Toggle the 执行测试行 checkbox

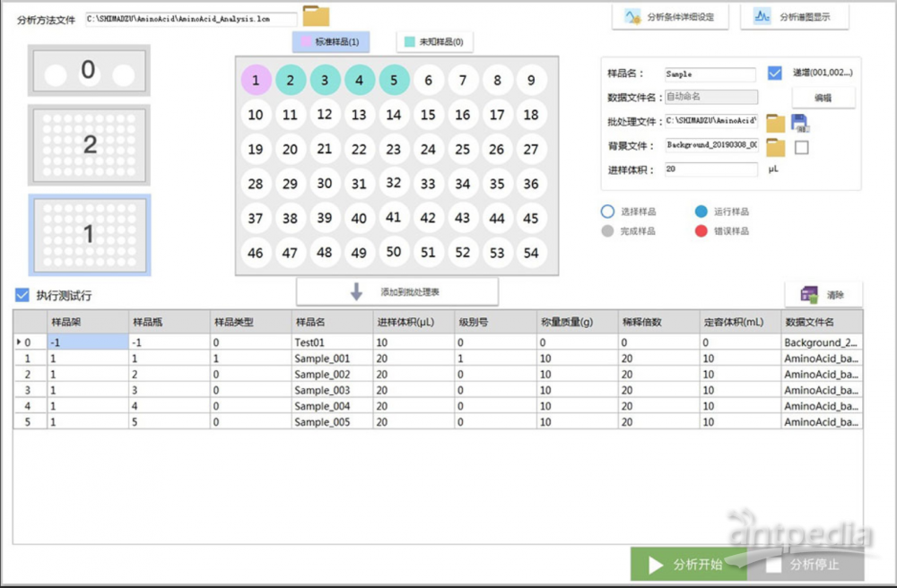click(22, 295)
